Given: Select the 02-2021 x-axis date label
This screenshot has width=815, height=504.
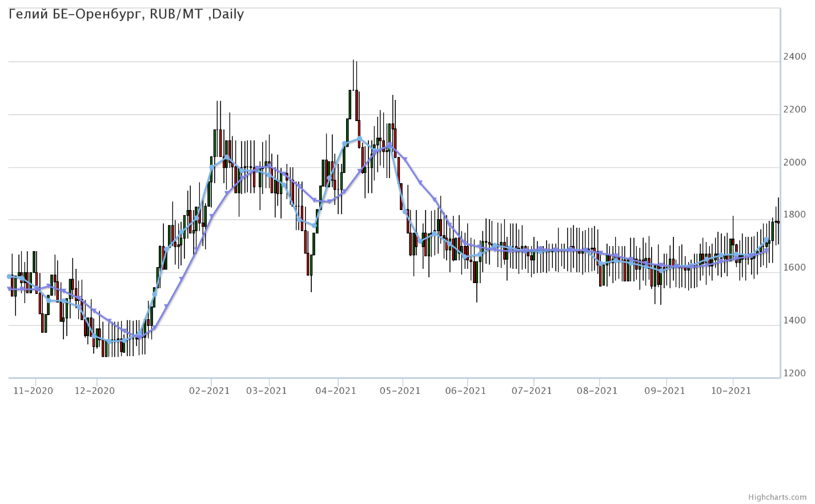Looking at the screenshot, I should [210, 391].
